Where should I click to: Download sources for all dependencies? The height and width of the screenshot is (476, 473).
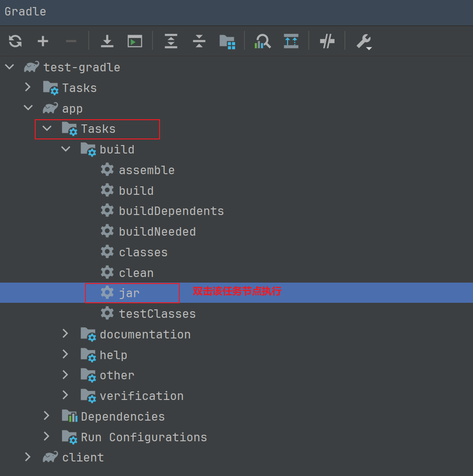click(107, 41)
